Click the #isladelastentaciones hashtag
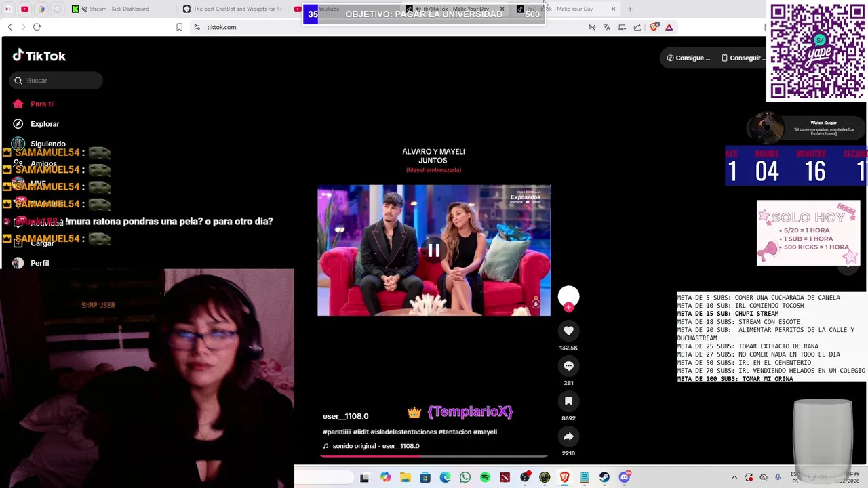 (x=403, y=432)
